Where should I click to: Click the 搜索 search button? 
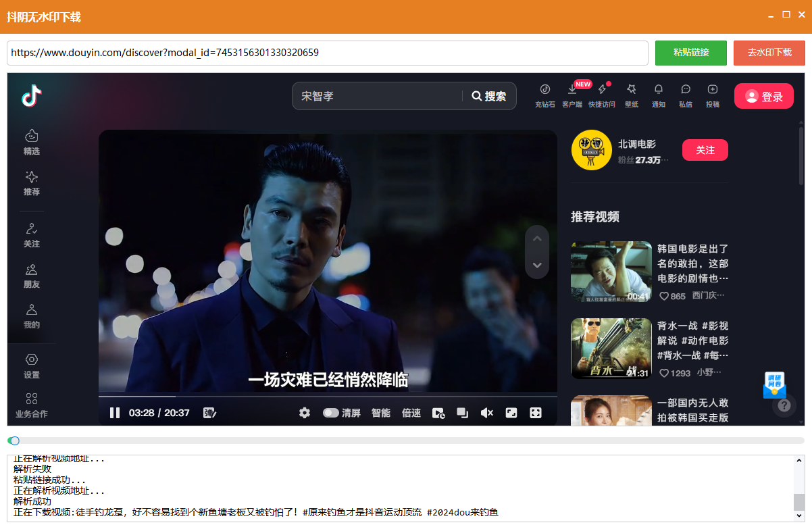[x=489, y=96]
